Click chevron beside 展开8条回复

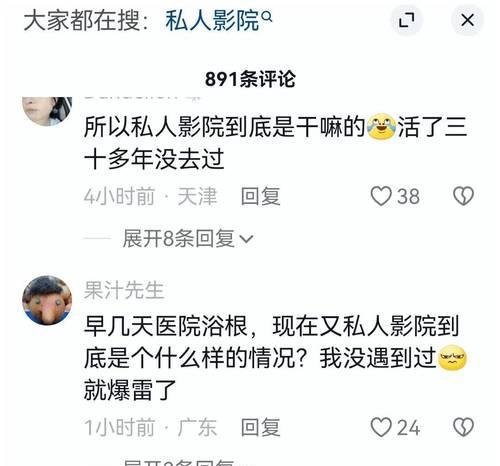tap(246, 239)
